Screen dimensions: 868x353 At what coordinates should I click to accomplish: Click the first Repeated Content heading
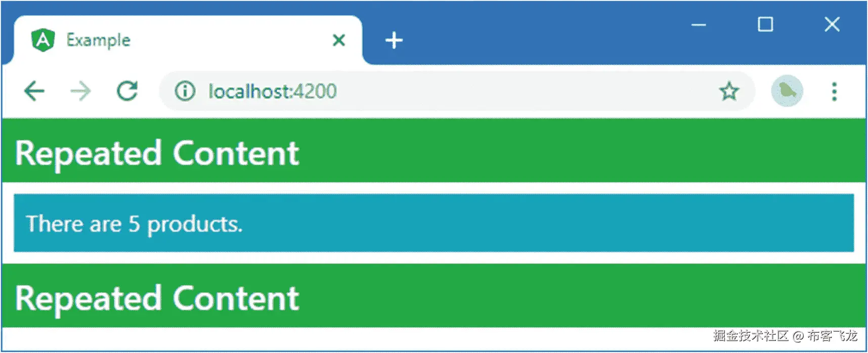click(x=157, y=153)
